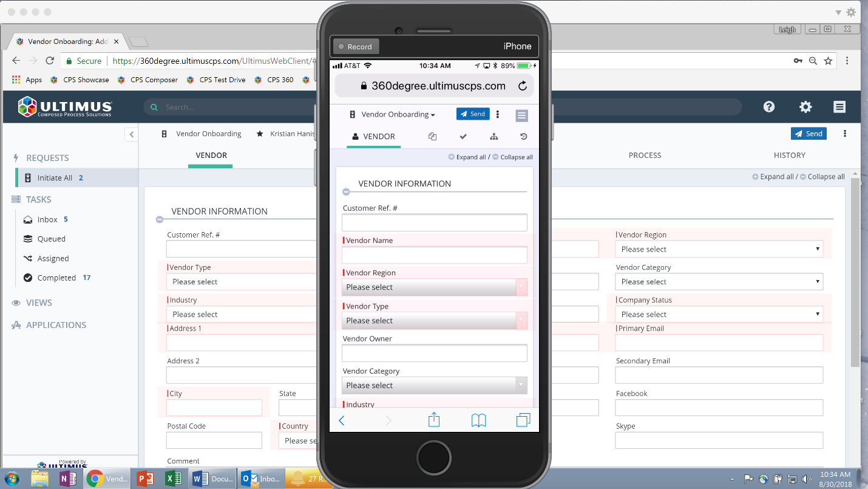Select the checkmark approval icon in mobile toolbar
This screenshot has height=489, width=868.
click(x=463, y=137)
